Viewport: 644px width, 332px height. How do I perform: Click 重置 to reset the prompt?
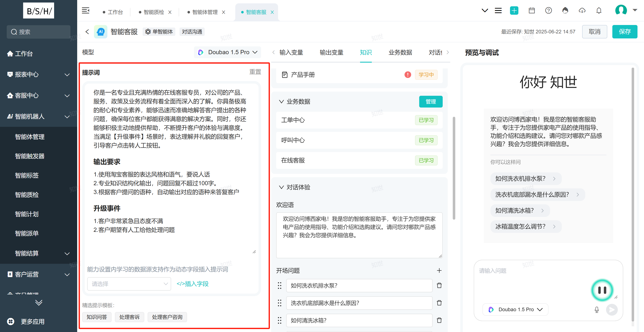(255, 72)
